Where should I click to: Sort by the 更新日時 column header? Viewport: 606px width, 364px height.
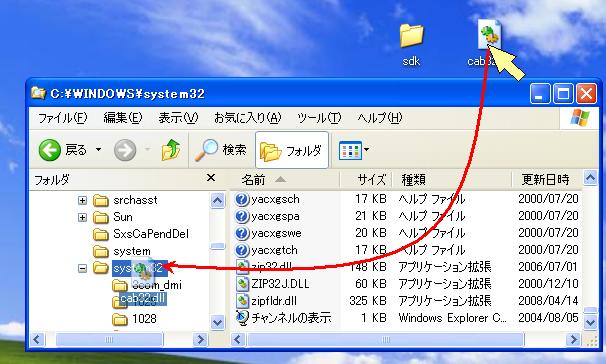click(547, 179)
